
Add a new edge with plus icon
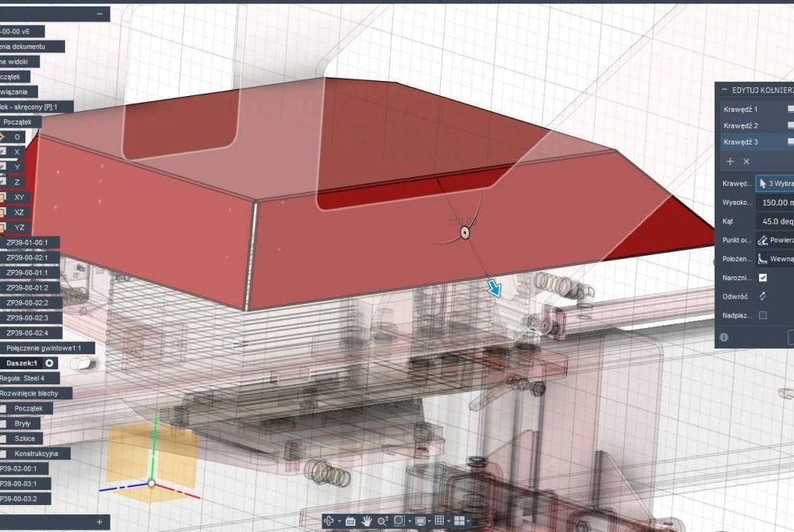click(730, 161)
